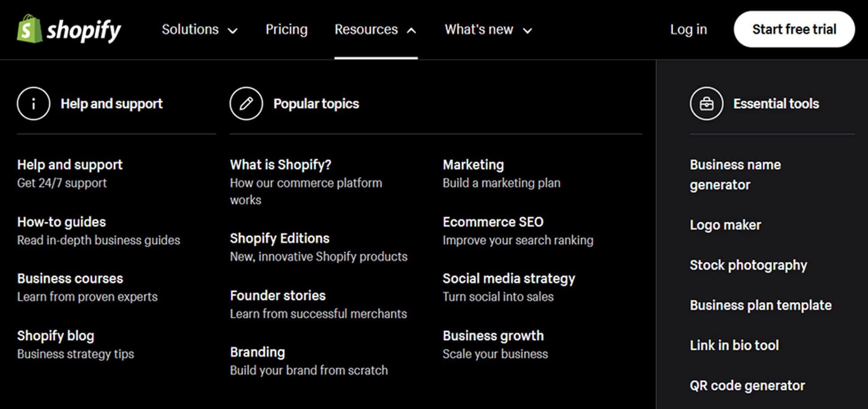This screenshot has width=868, height=409.
Task: Click the Log in link
Action: pos(688,29)
